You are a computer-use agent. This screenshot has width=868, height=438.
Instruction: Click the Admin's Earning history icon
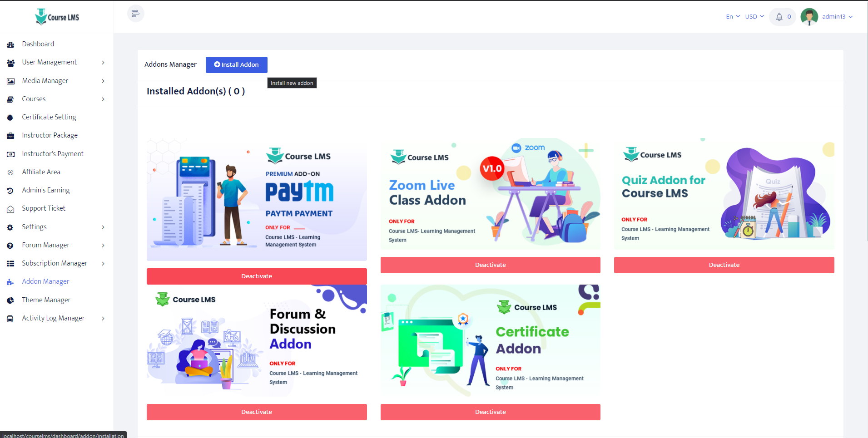[x=10, y=191]
